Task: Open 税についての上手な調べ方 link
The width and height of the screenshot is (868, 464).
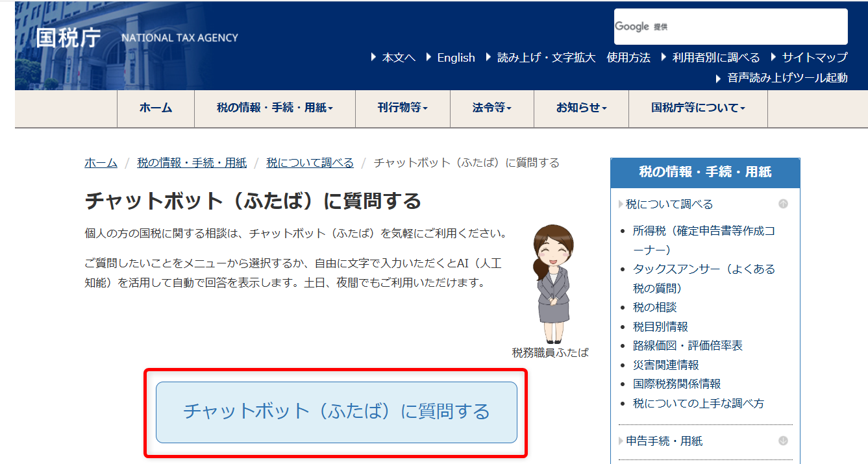Action: (x=699, y=404)
